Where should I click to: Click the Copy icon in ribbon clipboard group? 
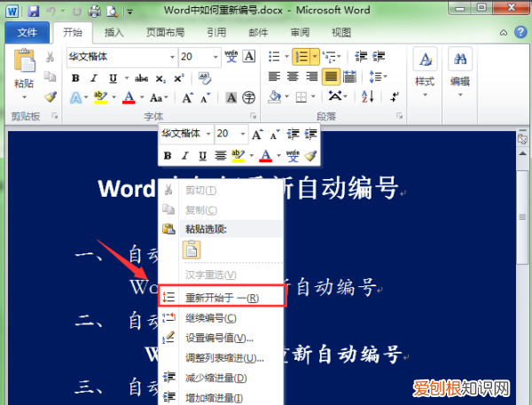tap(51, 76)
